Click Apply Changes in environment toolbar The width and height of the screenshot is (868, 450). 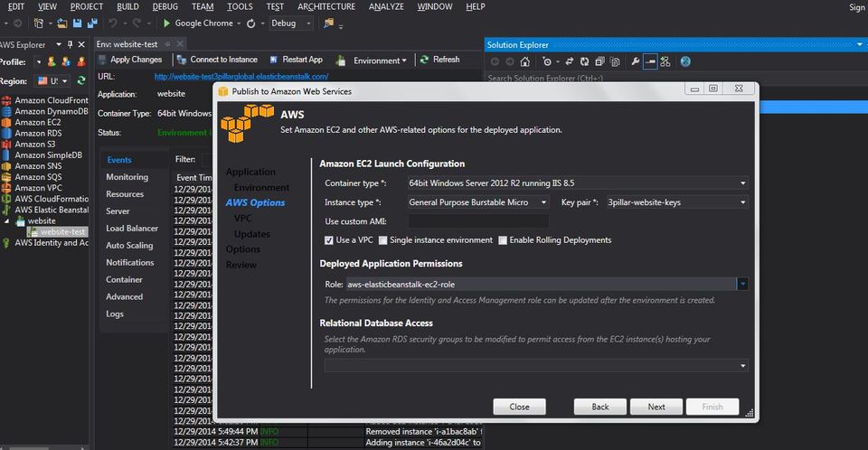point(130,60)
